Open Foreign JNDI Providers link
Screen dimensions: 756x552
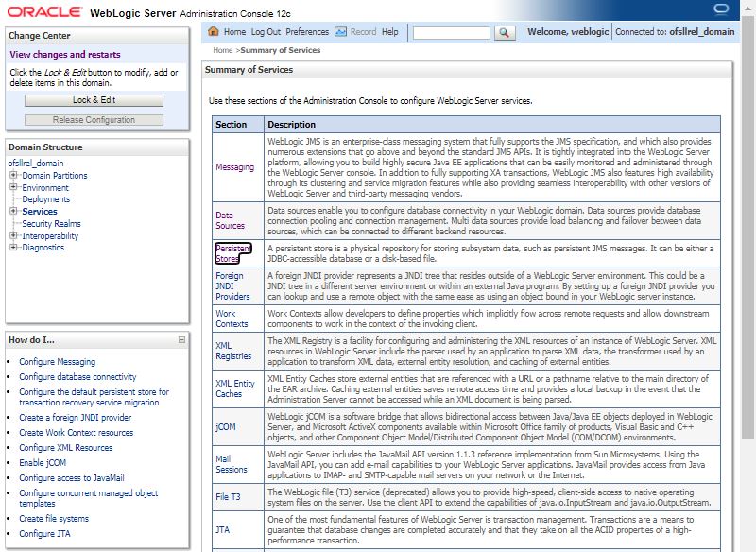tap(232, 285)
